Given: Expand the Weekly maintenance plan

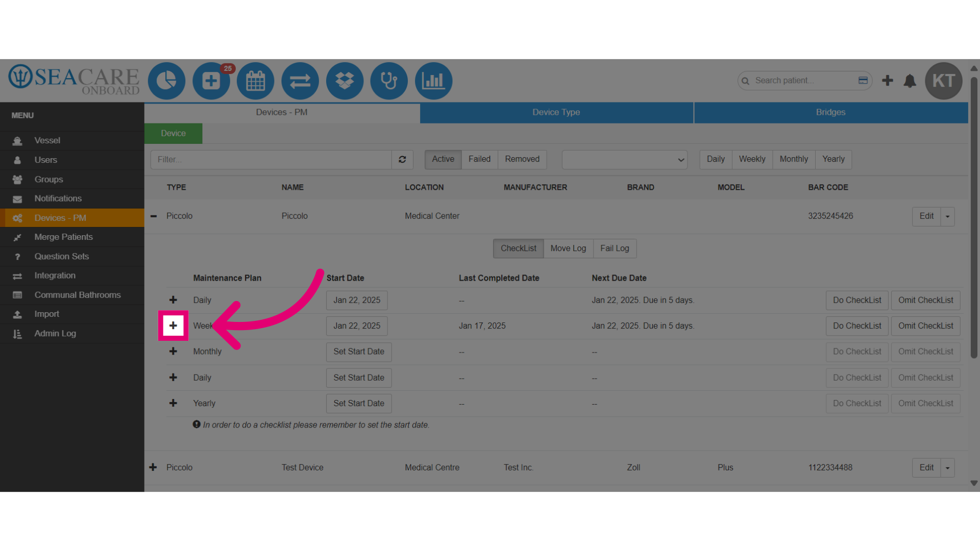Looking at the screenshot, I should [173, 325].
